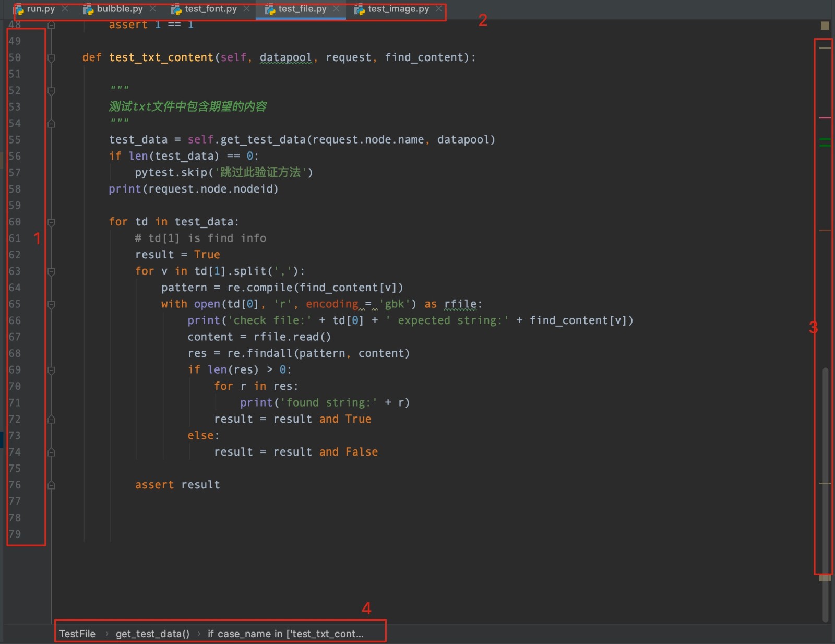The image size is (835, 644).
Task: Click the fold end marker at line 72
Action: 51,419
